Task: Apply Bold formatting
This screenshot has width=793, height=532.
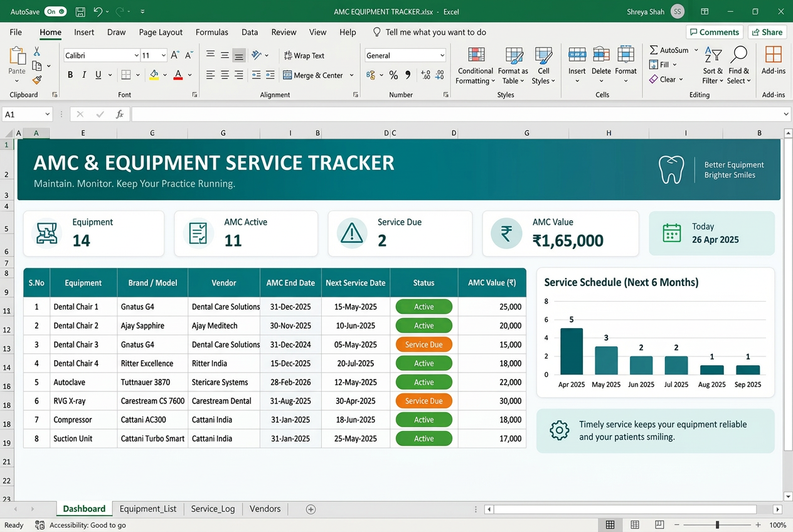Action: (70, 75)
